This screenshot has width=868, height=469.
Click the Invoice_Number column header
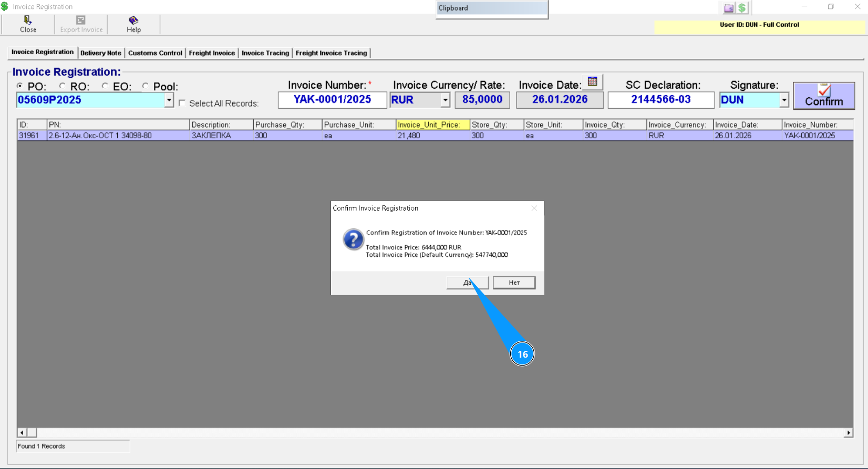[818, 124]
